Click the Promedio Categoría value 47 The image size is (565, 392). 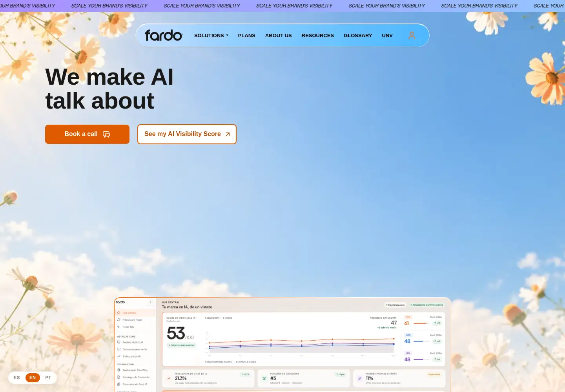pyautogui.click(x=394, y=323)
